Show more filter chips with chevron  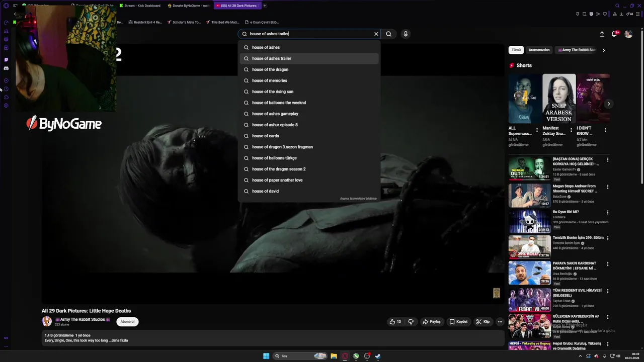pyautogui.click(x=604, y=50)
